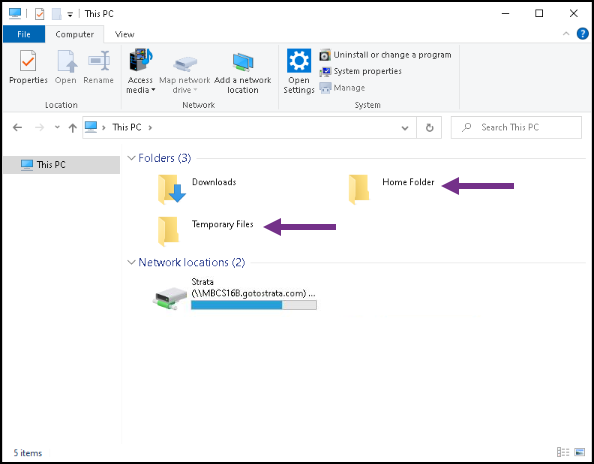Click the Search This PC box
The image size is (594, 464).
pyautogui.click(x=516, y=128)
